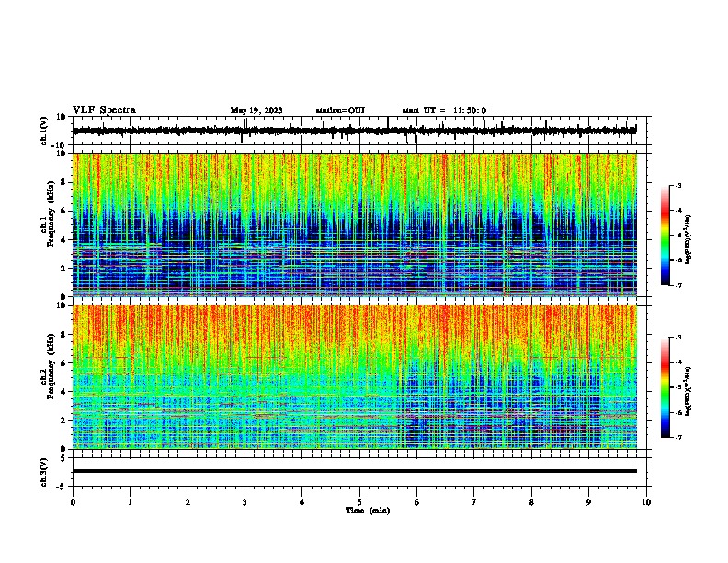Click inside the ch.2 spectrogram panel
The width and height of the screenshot is (728, 563).
[x=355, y=377]
